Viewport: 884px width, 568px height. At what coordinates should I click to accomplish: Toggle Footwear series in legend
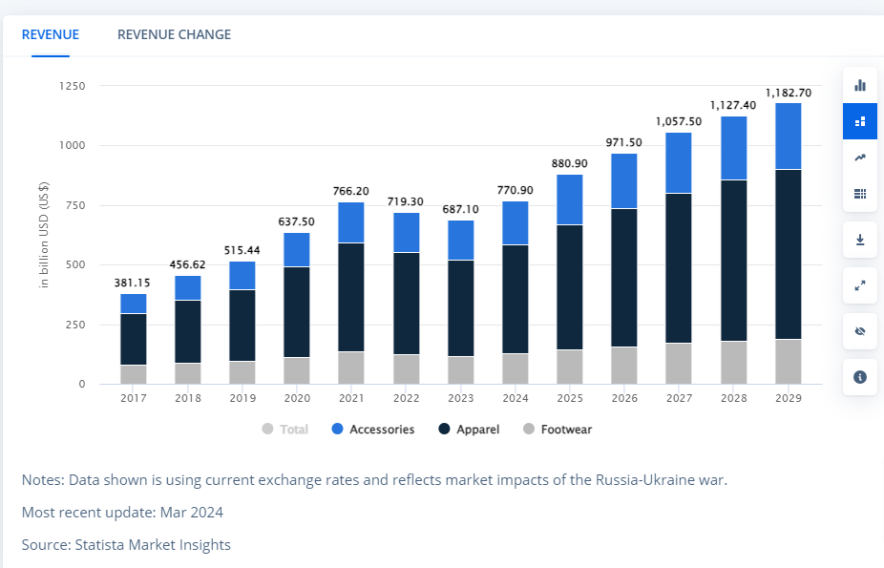tap(557, 429)
